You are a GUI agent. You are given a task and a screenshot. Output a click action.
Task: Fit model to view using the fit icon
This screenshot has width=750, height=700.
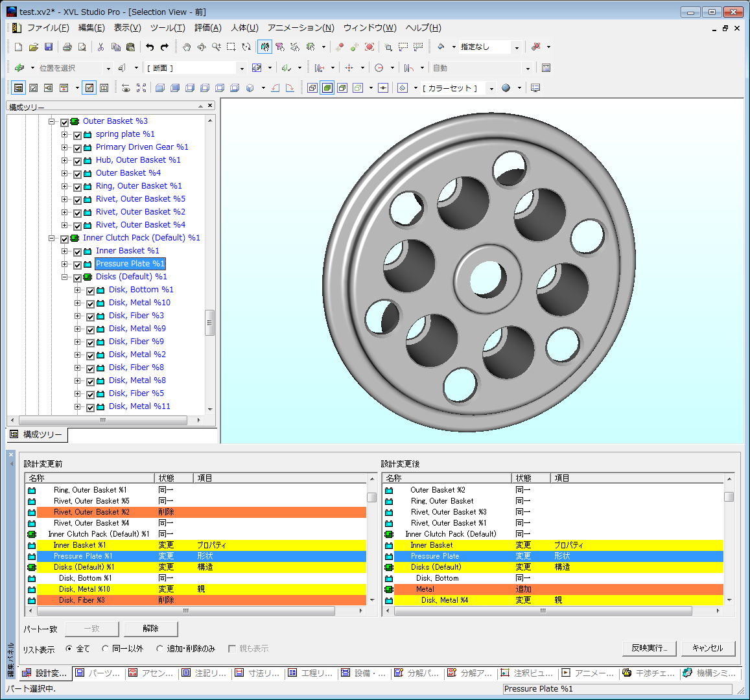pos(141,88)
